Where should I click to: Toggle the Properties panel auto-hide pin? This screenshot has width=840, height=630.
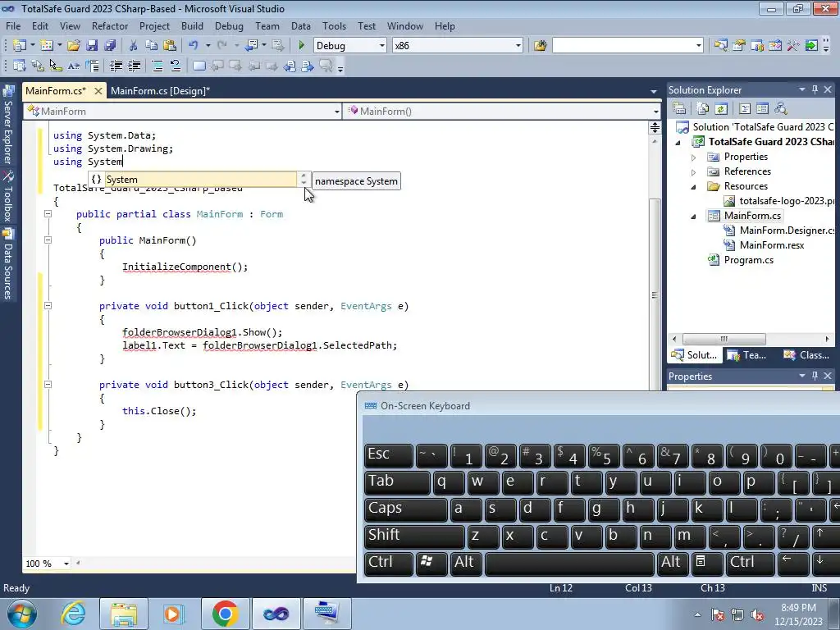pyautogui.click(x=815, y=376)
